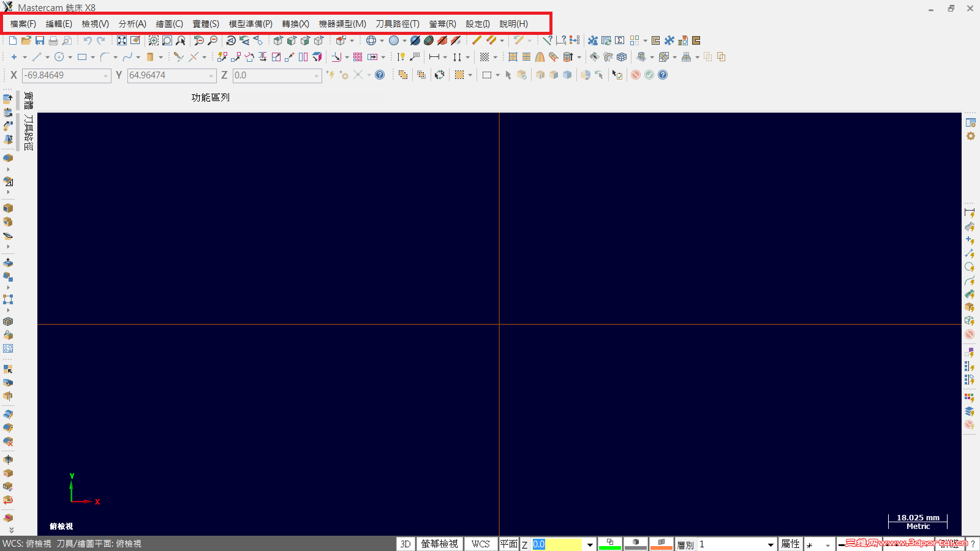The image size is (980, 551).
Task: Open a file with the folder icon
Action: (26, 40)
